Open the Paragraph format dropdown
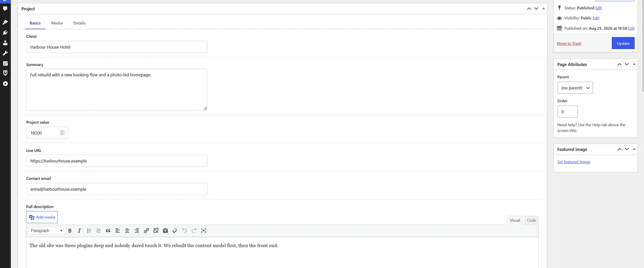The height and width of the screenshot is (268, 644). point(46,231)
